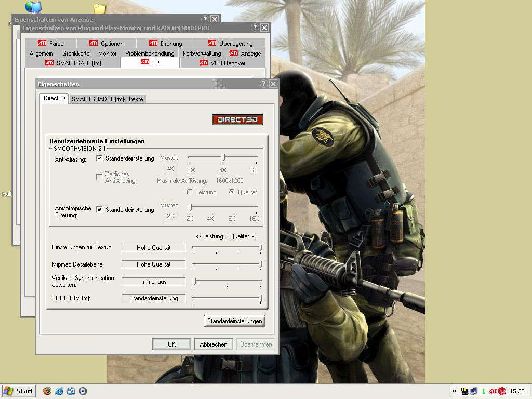Viewport: 532px width, 399px height.
Task: Click the TRUFORM Standardeinstellung value field
Action: coord(154,298)
